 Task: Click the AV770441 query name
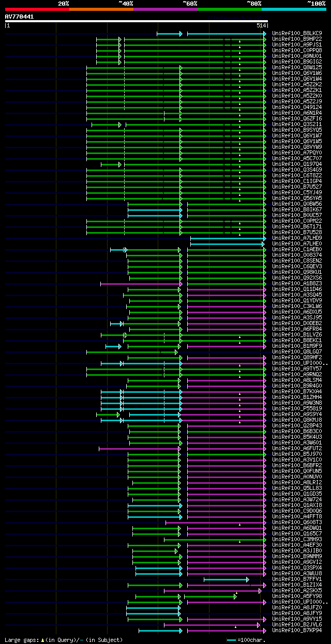tap(20, 17)
